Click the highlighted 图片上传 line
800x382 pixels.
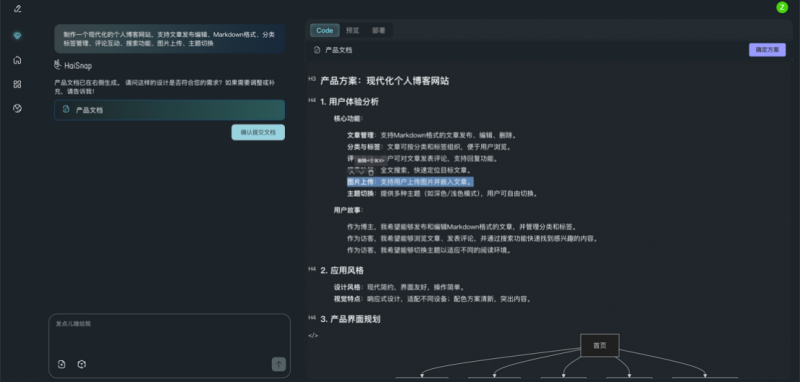click(411, 182)
